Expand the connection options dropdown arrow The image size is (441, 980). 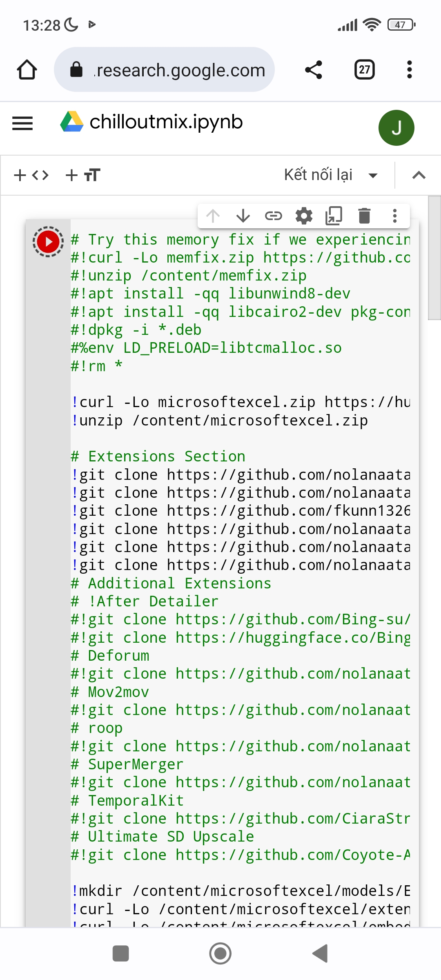(372, 176)
